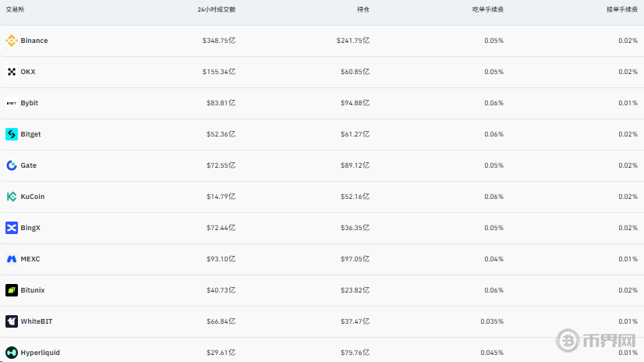Click the Hyperliquid logo icon
The width and height of the screenshot is (644, 362).
click(12, 353)
